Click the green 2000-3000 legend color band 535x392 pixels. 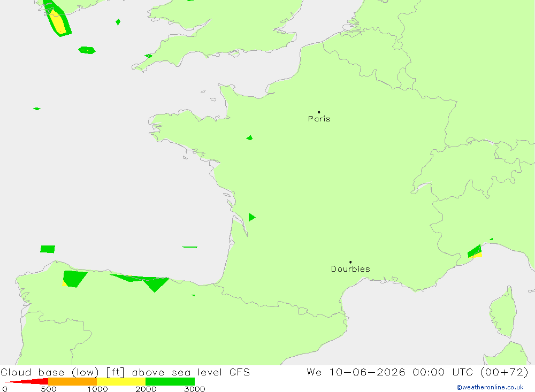tap(170, 381)
